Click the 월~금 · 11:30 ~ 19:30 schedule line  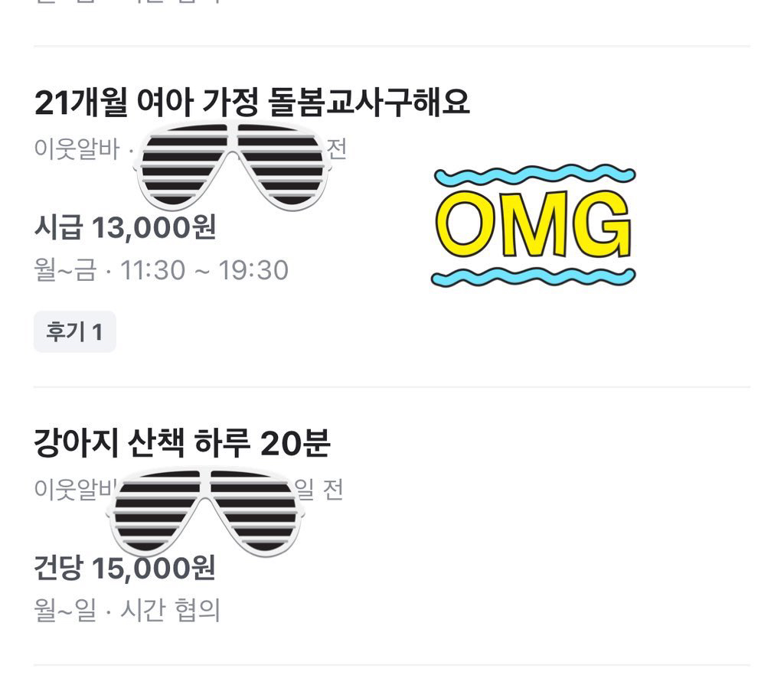(161, 270)
